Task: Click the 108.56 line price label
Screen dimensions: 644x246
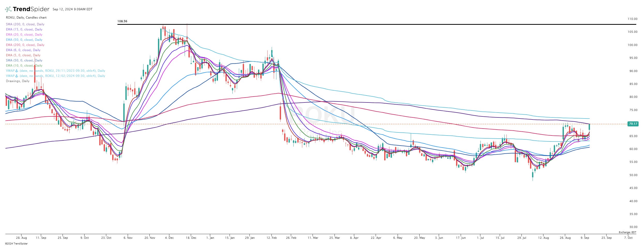Action: click(122, 21)
